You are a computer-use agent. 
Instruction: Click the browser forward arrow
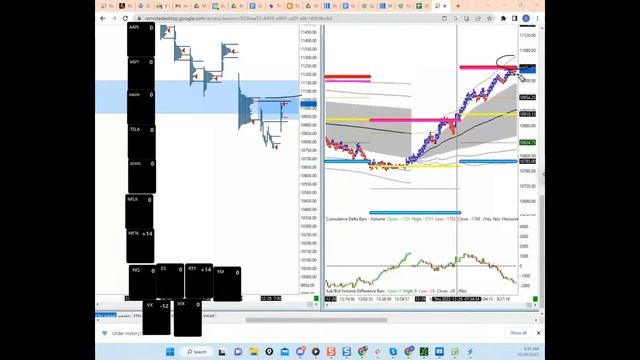[114, 18]
